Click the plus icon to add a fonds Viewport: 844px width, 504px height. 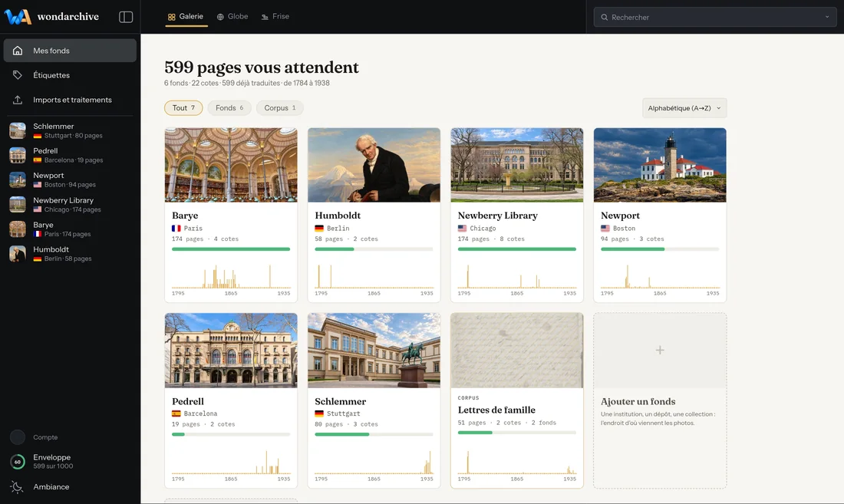(660, 350)
